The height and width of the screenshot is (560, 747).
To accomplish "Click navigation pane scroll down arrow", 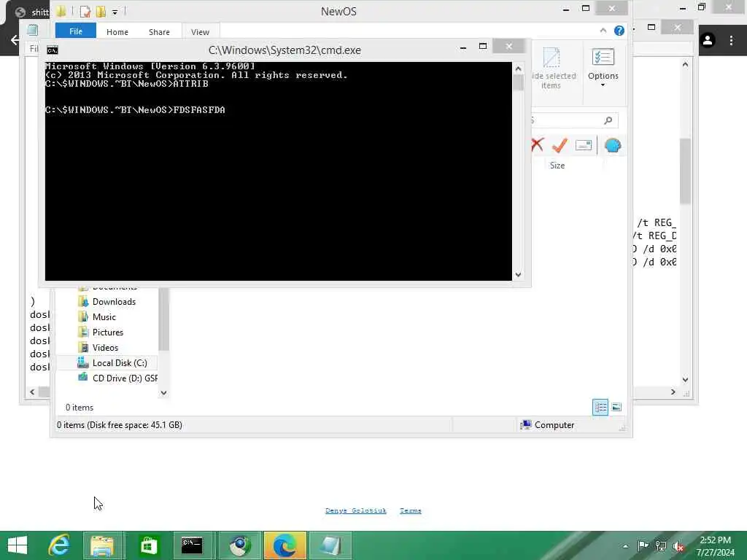I will [x=163, y=393].
